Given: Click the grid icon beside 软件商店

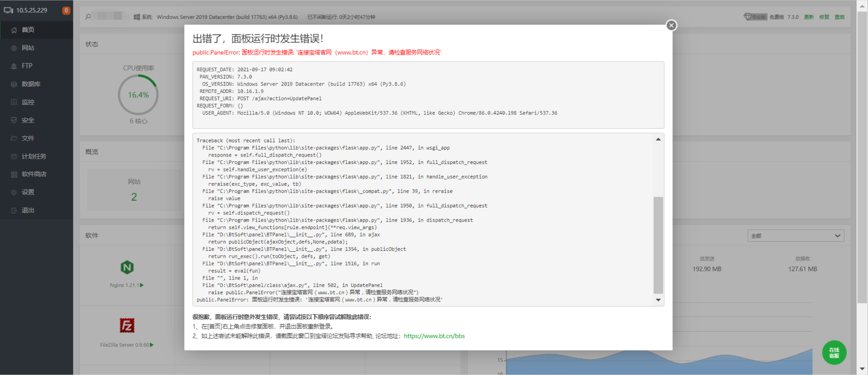Looking at the screenshot, I should [x=14, y=174].
